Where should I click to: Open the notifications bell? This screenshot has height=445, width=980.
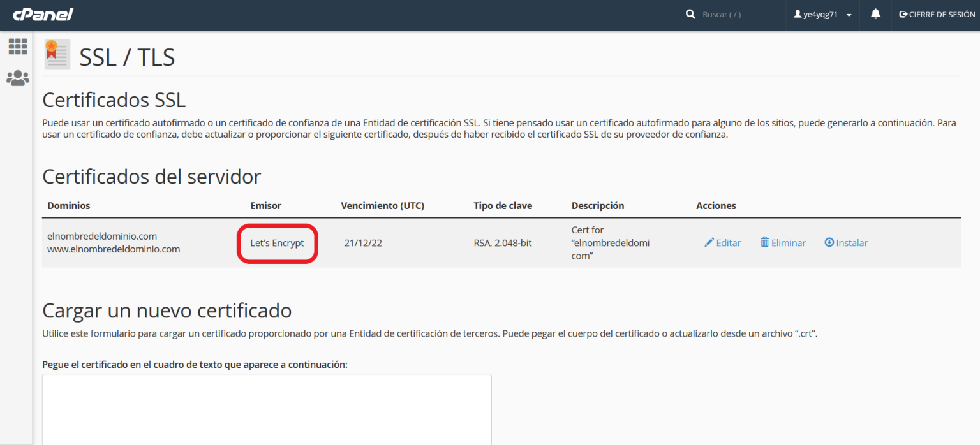(x=875, y=14)
